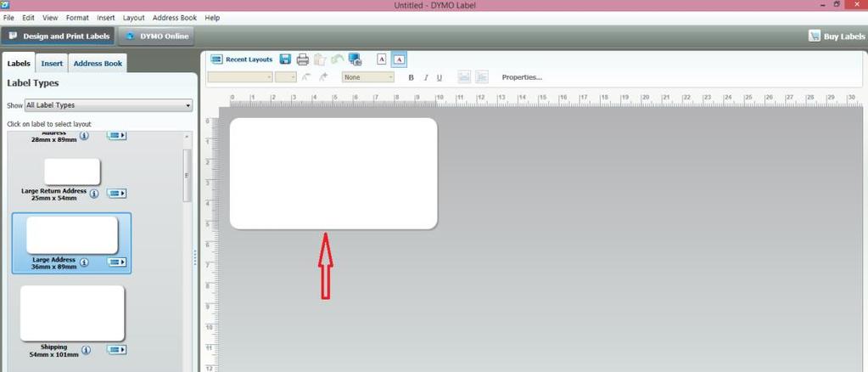Click the Large Address 36mm x 89mm text

coord(54,262)
